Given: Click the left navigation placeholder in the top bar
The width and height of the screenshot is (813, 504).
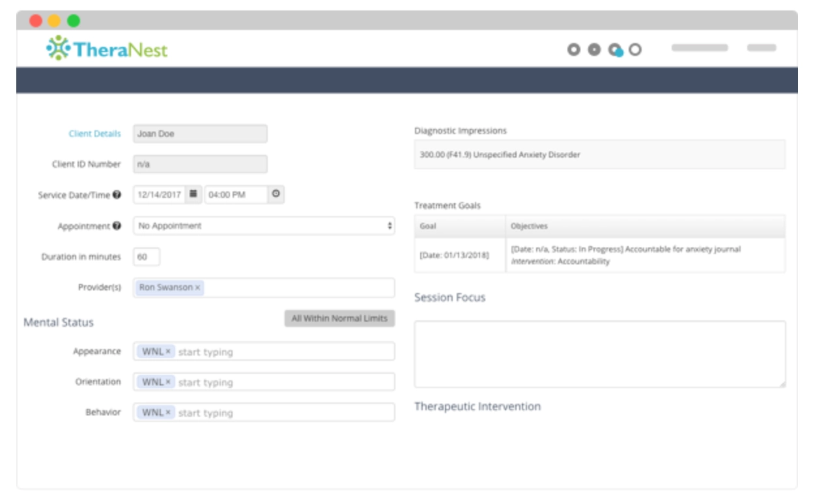Looking at the screenshot, I should [700, 47].
